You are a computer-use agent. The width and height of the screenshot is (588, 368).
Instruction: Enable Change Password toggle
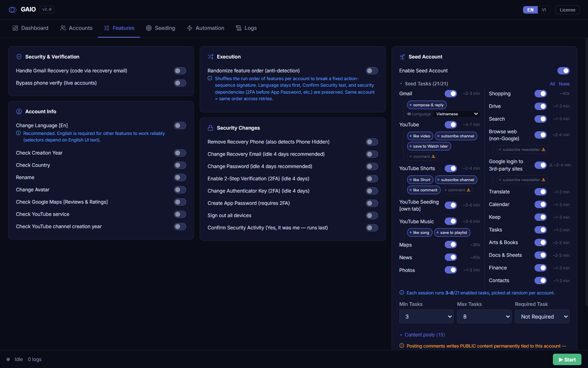[372, 166]
